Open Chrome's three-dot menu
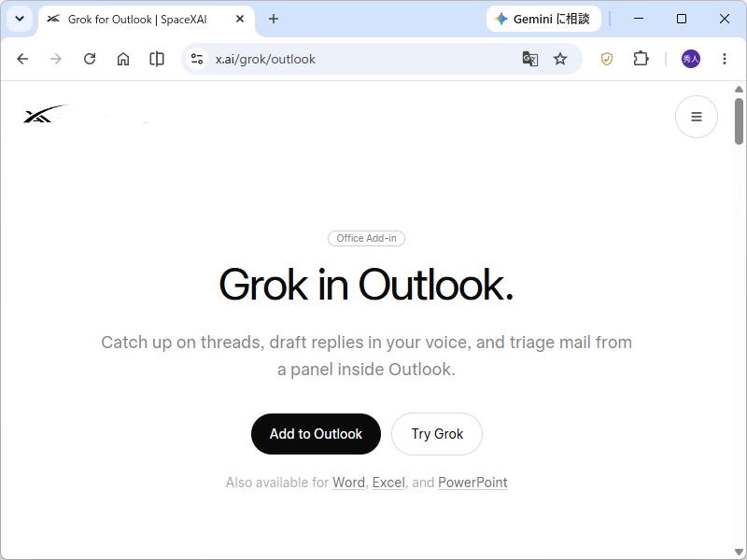 (x=725, y=59)
